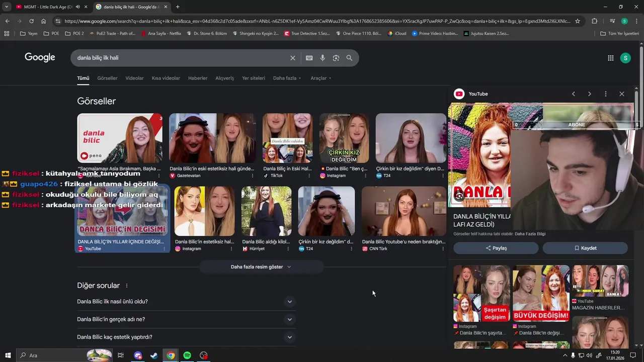Open the Ana Sayfa - Netflix bookmark
This screenshot has height=362, width=644.
click(161, 34)
